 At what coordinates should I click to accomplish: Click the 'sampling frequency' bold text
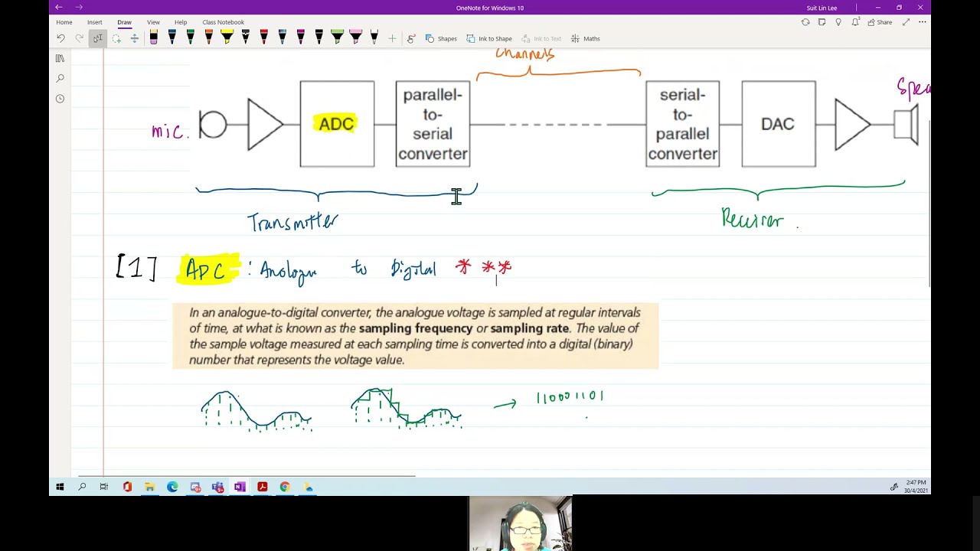pyautogui.click(x=416, y=328)
